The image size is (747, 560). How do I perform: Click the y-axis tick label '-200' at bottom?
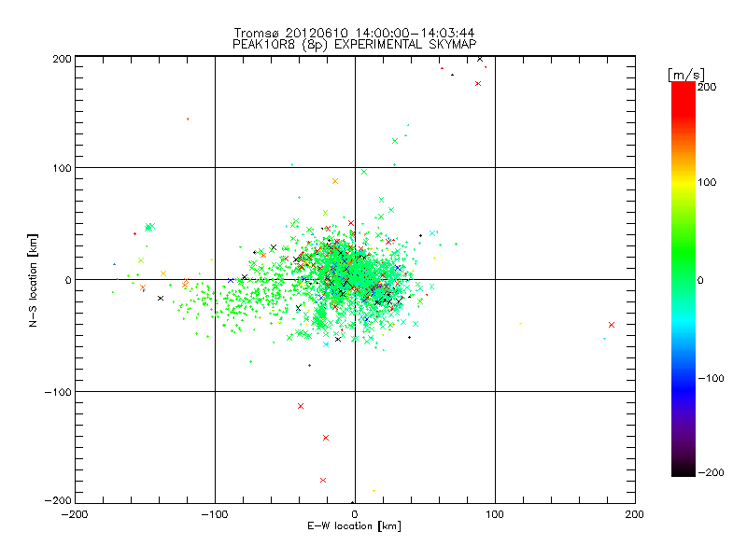pyautogui.click(x=58, y=500)
